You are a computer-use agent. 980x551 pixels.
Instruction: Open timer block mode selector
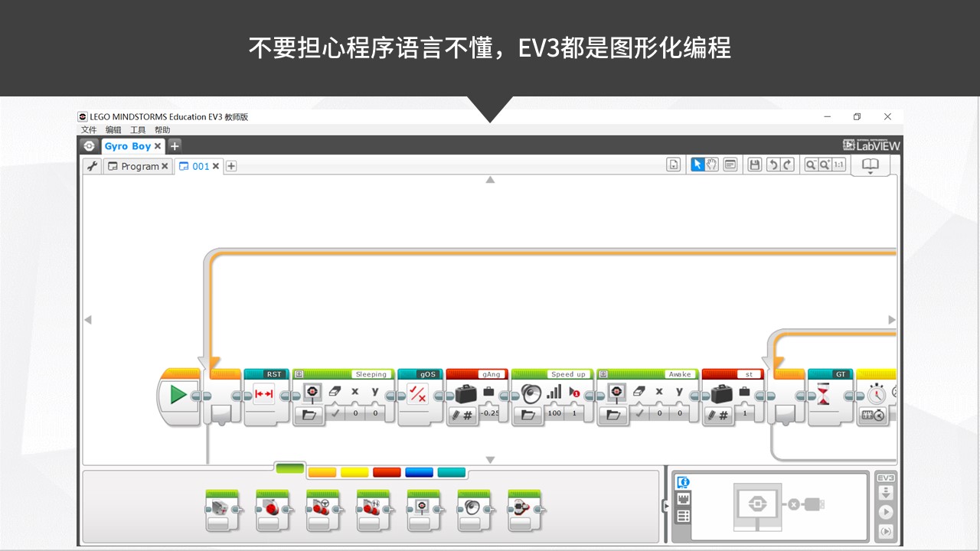(873, 414)
